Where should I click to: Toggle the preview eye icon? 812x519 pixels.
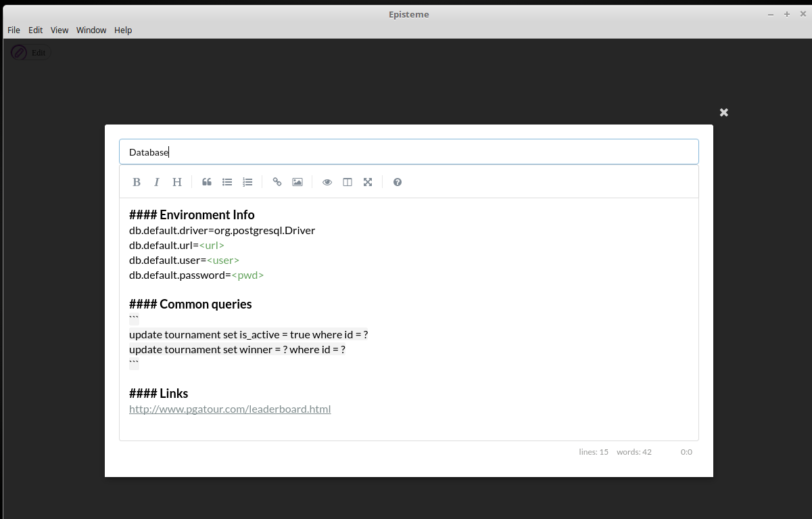[327, 182]
